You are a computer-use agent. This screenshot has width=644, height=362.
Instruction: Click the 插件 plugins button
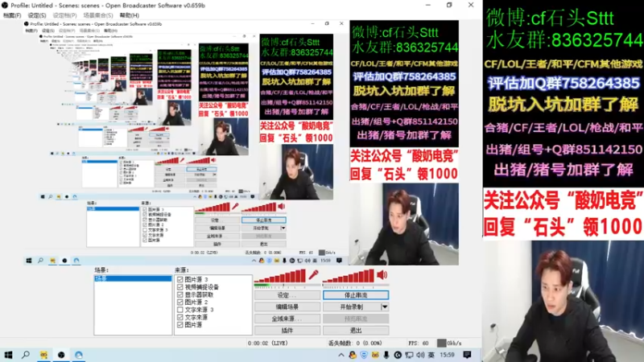(x=287, y=330)
